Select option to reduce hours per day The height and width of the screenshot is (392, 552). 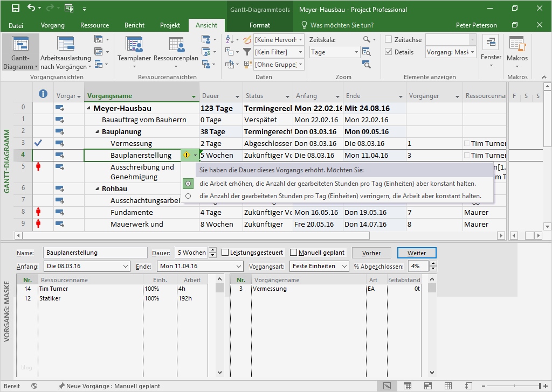point(188,197)
